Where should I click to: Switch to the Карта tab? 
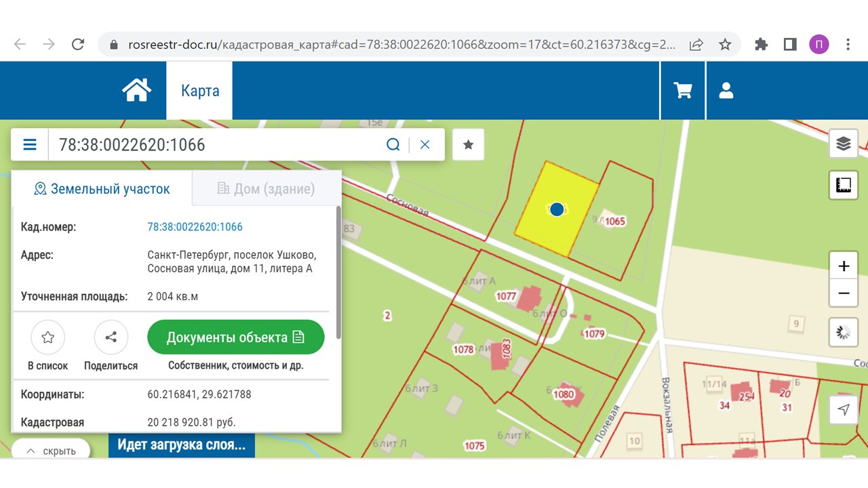pyautogui.click(x=200, y=91)
